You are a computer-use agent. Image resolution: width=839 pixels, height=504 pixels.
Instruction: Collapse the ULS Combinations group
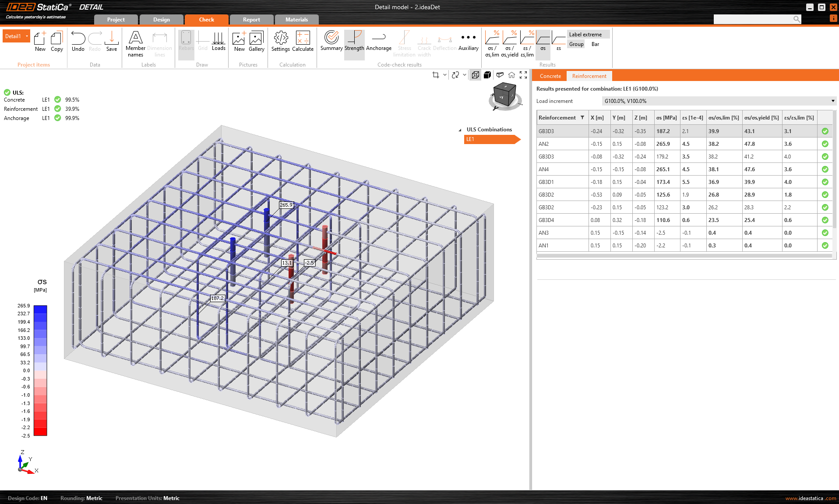point(460,129)
